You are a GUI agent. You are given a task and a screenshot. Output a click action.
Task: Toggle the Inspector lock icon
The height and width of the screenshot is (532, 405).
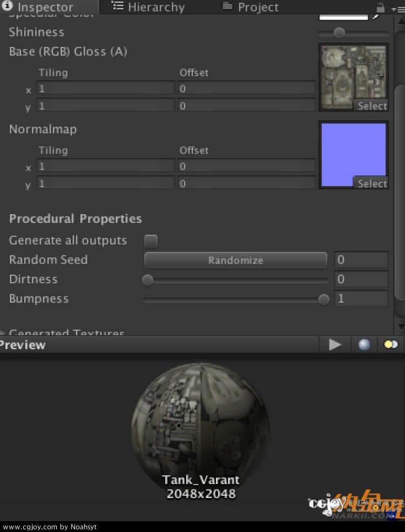tap(381, 8)
